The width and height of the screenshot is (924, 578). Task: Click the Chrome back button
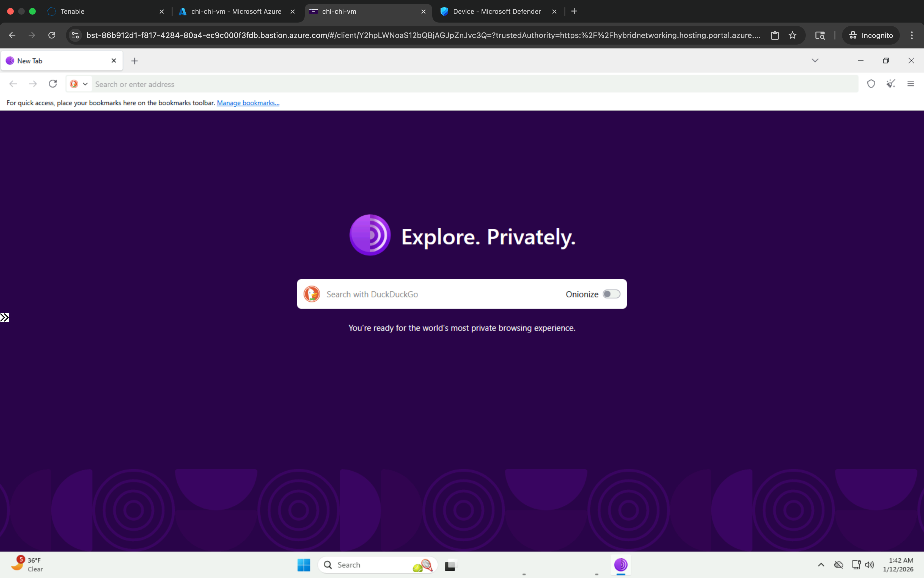pyautogui.click(x=12, y=35)
